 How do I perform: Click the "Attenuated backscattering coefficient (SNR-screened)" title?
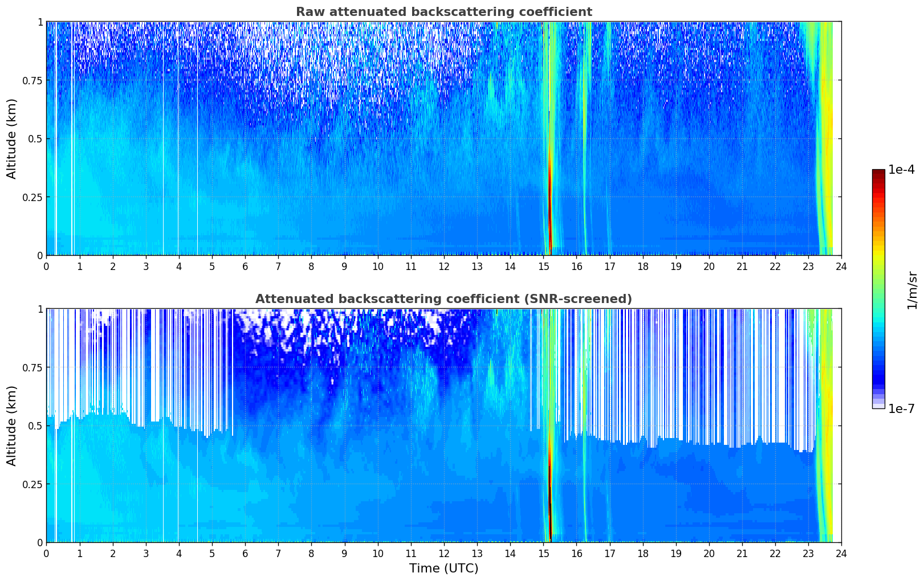point(443,299)
